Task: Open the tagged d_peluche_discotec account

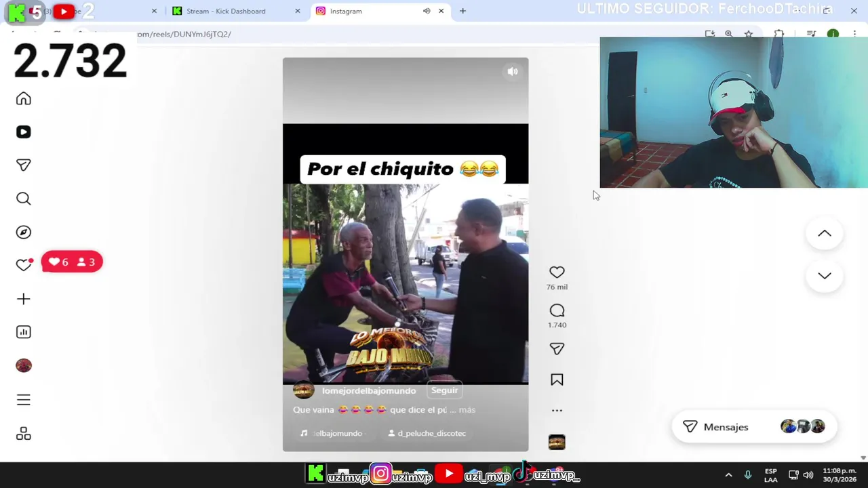Action: pyautogui.click(x=427, y=433)
